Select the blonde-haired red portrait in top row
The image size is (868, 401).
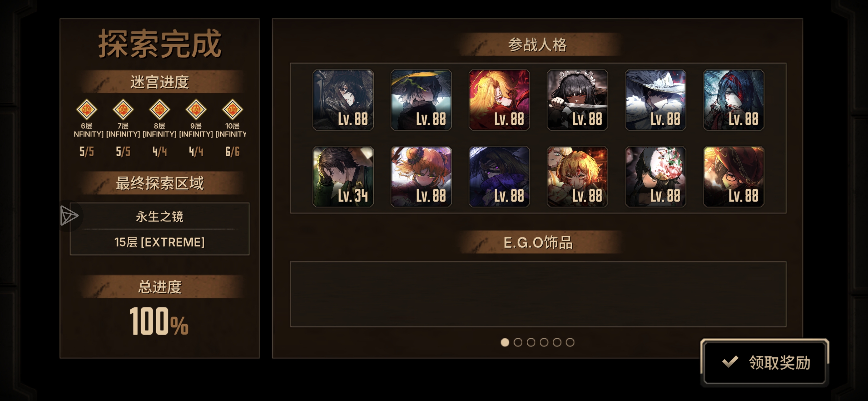pos(499,100)
